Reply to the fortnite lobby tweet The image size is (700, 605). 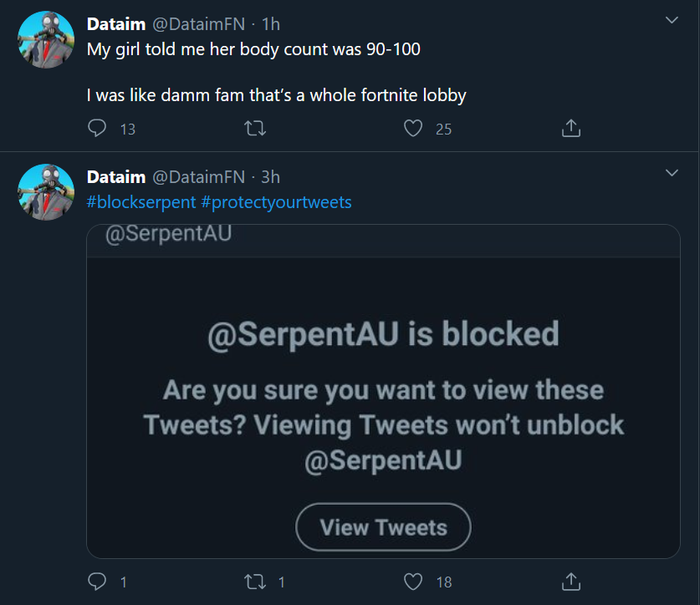(x=97, y=129)
